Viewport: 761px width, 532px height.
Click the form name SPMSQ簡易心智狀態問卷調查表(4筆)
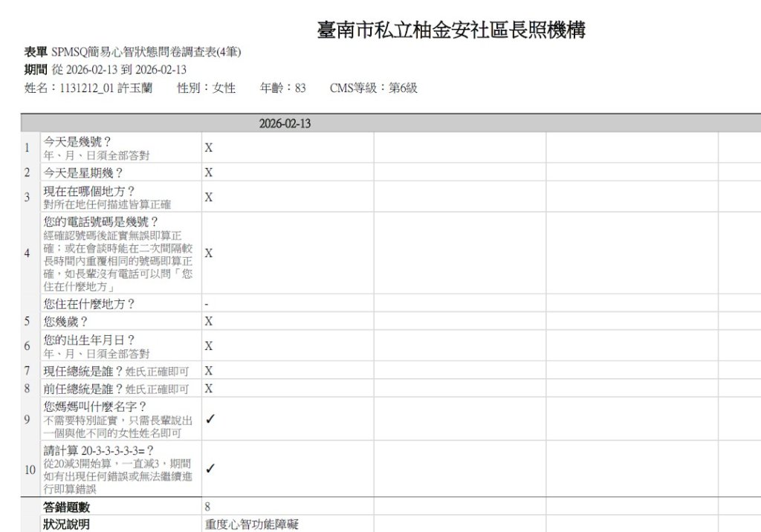[146, 52]
